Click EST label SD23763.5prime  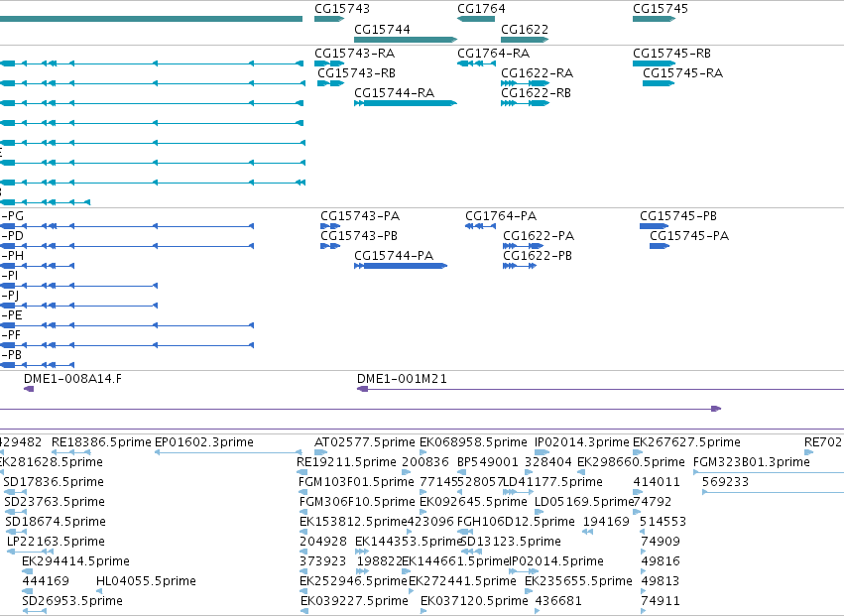tap(55, 502)
